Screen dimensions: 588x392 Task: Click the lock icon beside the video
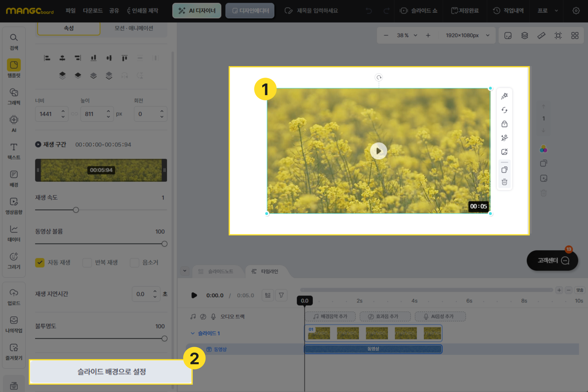[x=504, y=124]
